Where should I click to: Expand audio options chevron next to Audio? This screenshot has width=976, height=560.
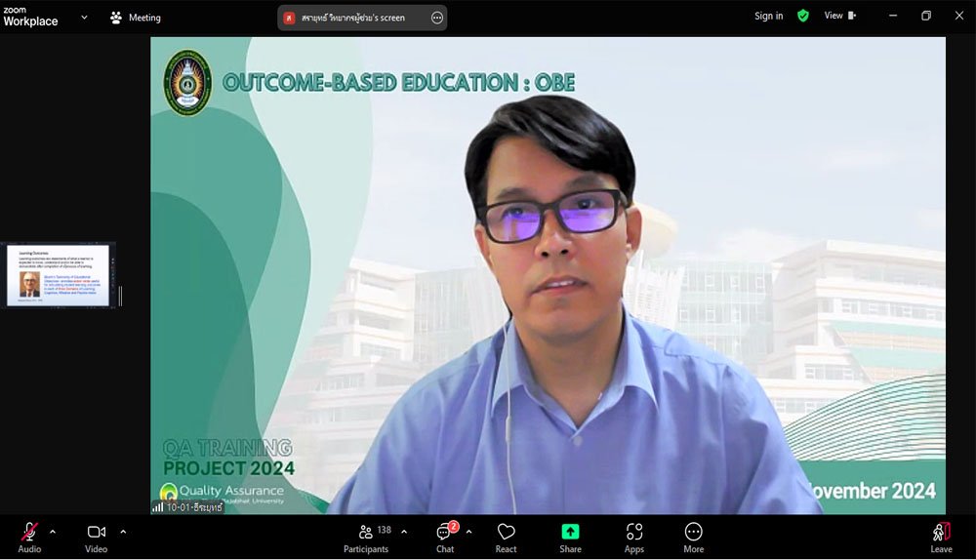(x=53, y=532)
